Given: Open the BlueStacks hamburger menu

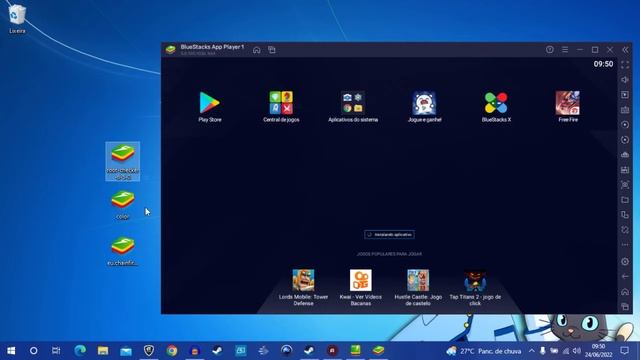Looking at the screenshot, I should pos(565,49).
